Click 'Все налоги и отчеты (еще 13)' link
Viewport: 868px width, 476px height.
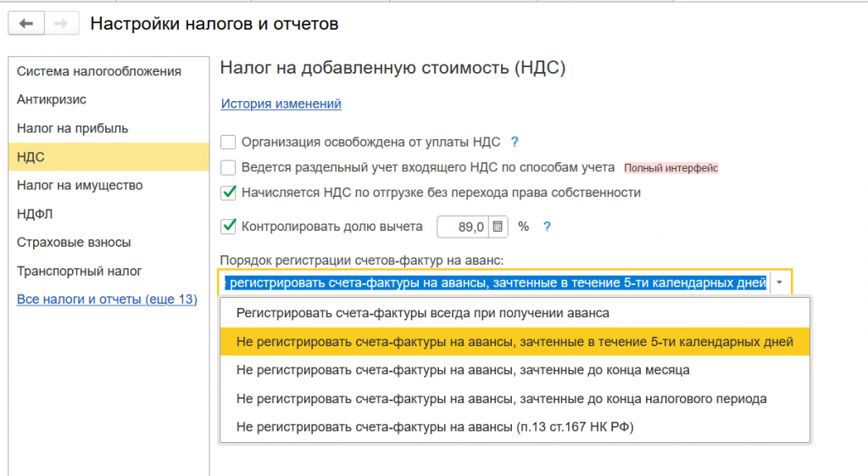click(107, 300)
